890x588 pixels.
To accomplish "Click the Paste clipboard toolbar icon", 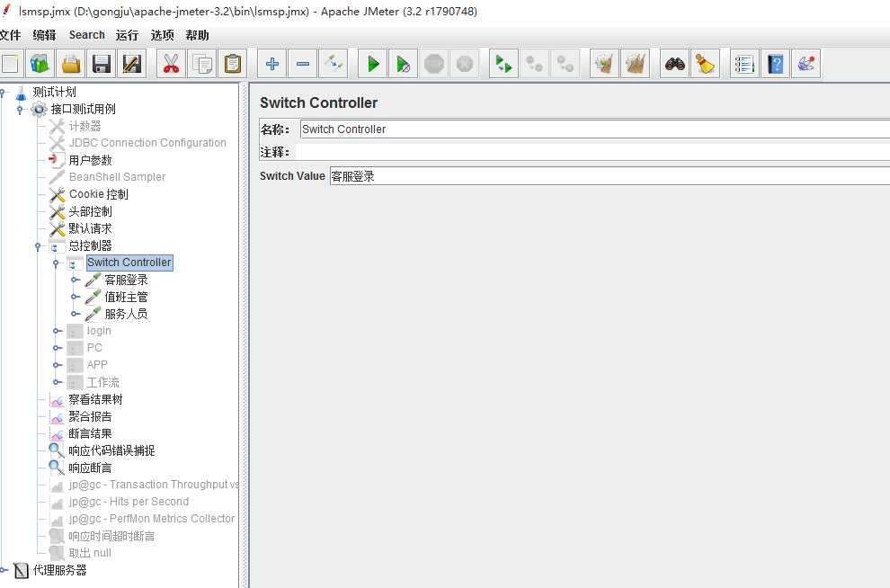I will click(233, 64).
